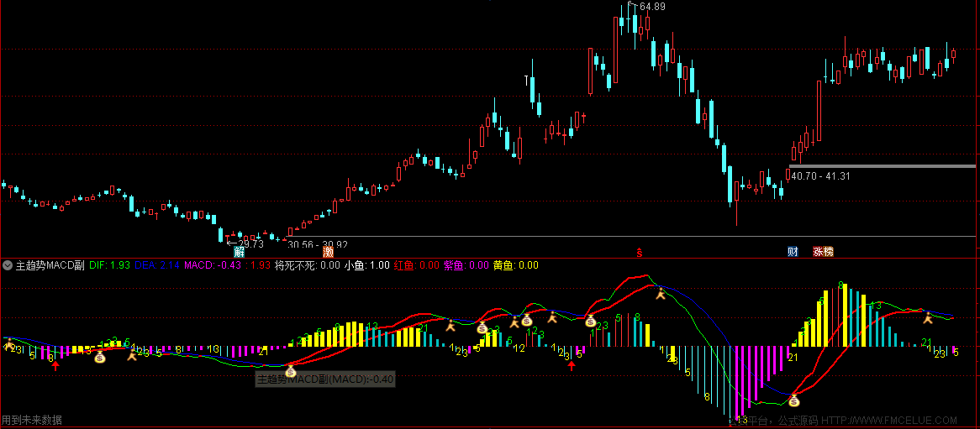The width and height of the screenshot is (980, 429).
Task: Open the blue 财 info marker
Action: point(793,253)
